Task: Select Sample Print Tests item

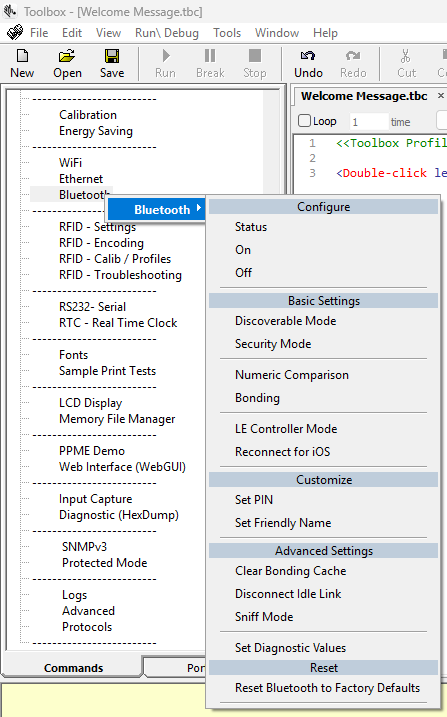Action: click(107, 371)
